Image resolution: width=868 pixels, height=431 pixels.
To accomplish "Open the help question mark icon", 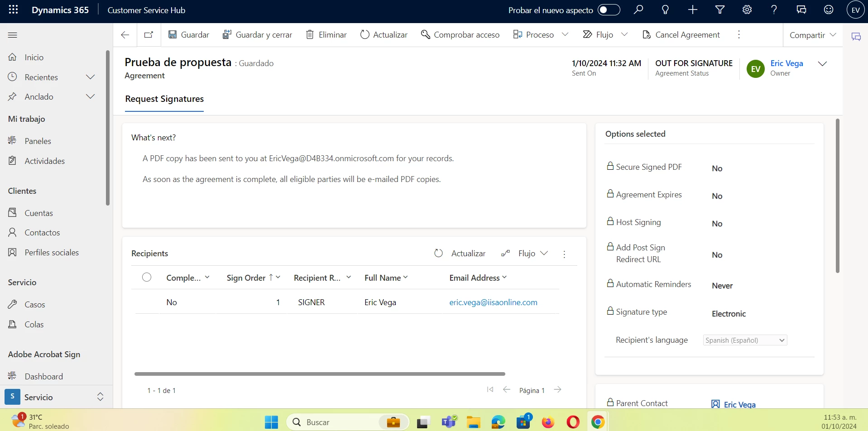I will (x=774, y=10).
